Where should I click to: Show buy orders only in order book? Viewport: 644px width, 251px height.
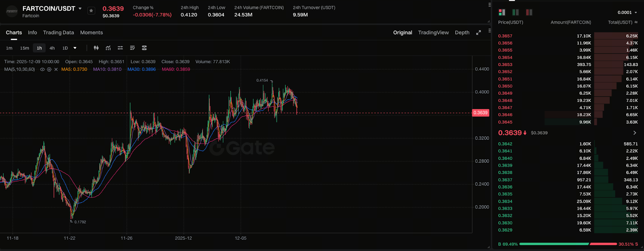pos(516,12)
